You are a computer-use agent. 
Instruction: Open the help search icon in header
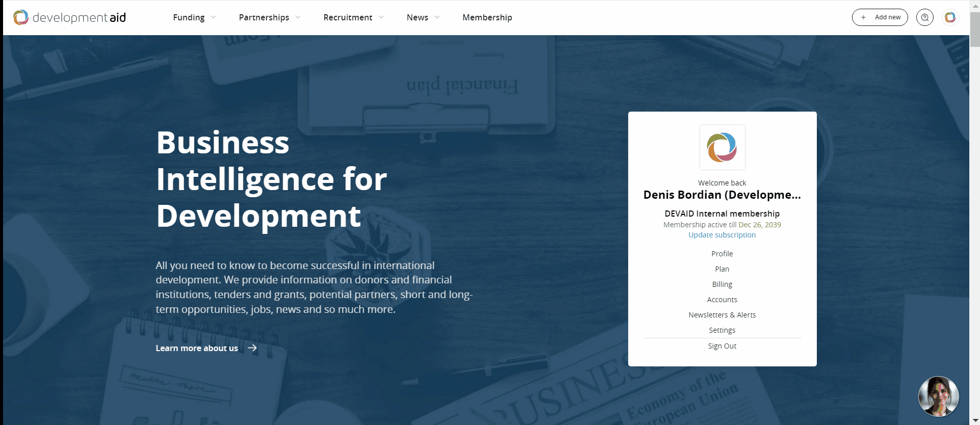[924, 17]
